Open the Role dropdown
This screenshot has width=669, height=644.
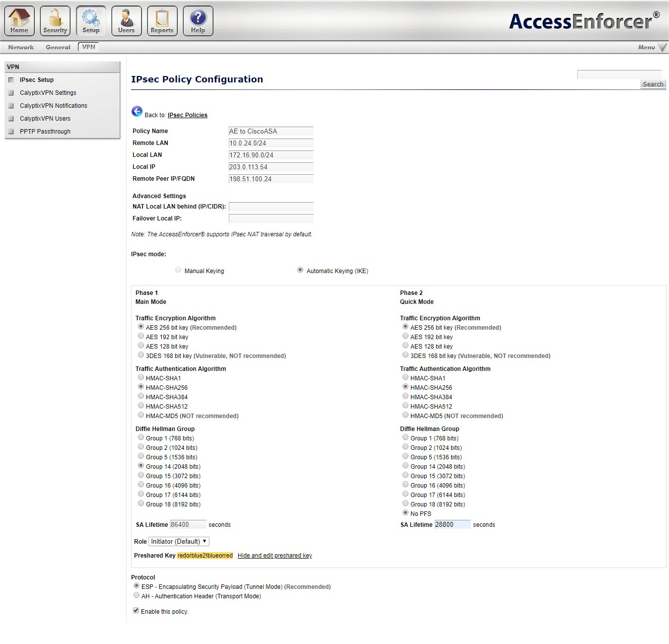coord(178,541)
